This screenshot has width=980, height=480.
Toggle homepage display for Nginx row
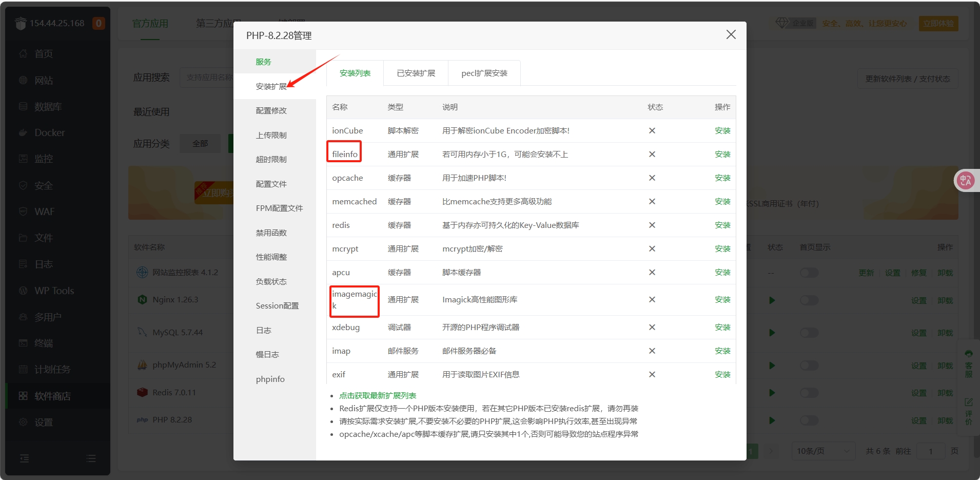(x=809, y=300)
